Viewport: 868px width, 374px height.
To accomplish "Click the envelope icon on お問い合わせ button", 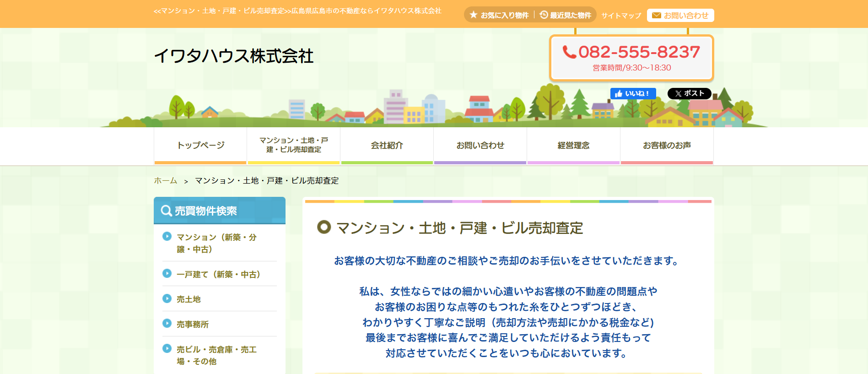I will 657,15.
